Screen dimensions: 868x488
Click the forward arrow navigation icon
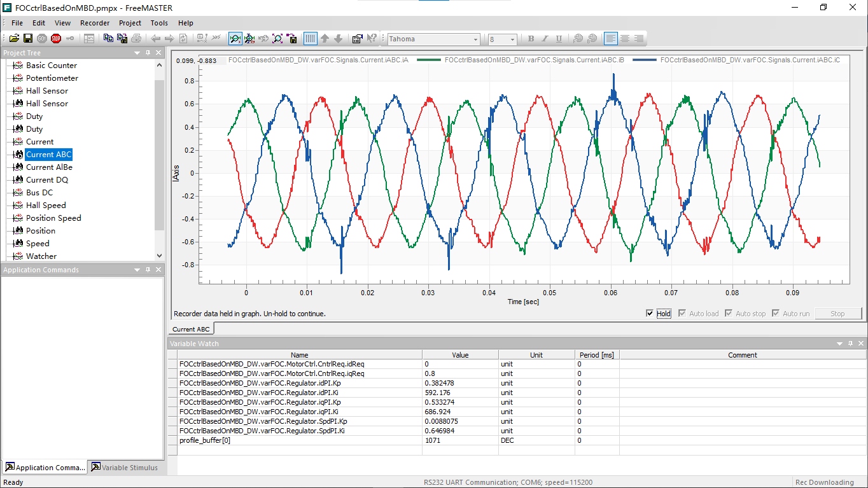169,39
